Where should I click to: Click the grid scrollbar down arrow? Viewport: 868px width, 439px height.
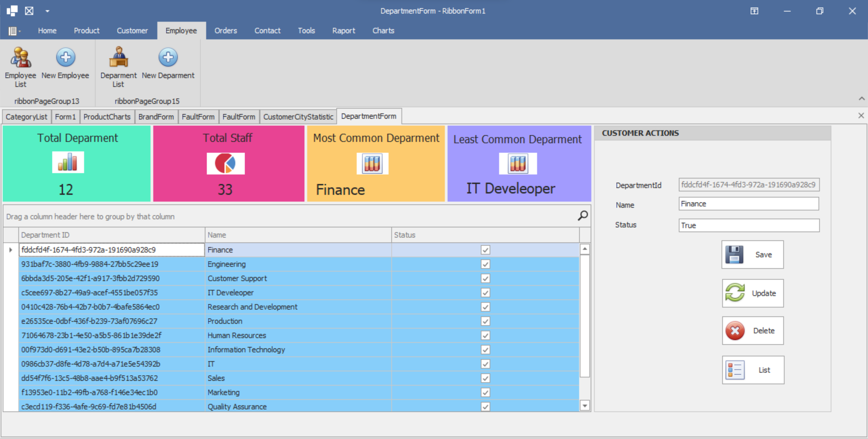pyautogui.click(x=585, y=406)
